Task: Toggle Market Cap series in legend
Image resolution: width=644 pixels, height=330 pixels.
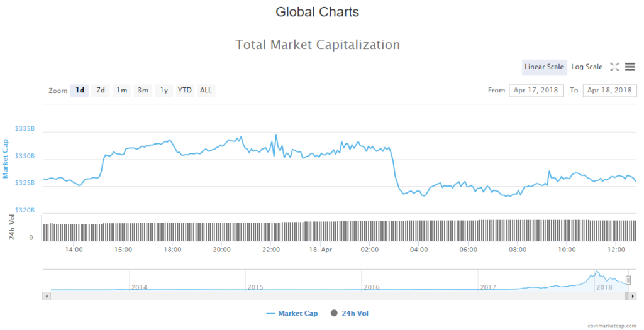Action: click(292, 313)
